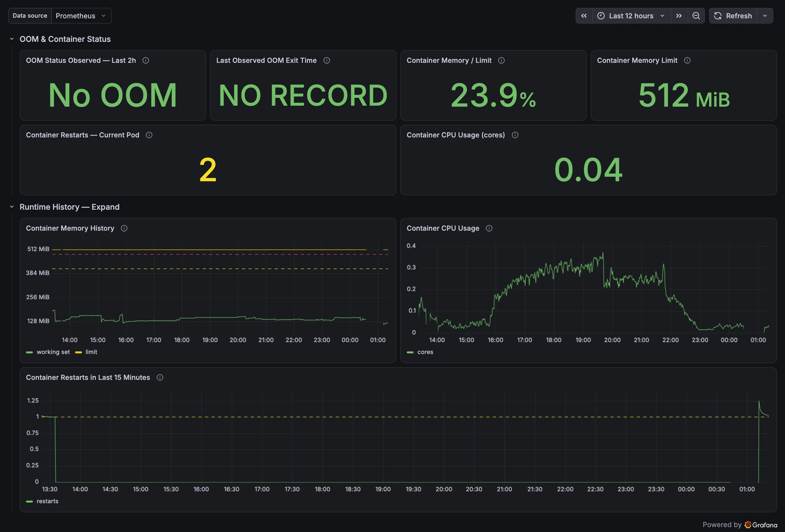The image size is (785, 532).
Task: Click the 512 MiB stat value
Action: (684, 95)
